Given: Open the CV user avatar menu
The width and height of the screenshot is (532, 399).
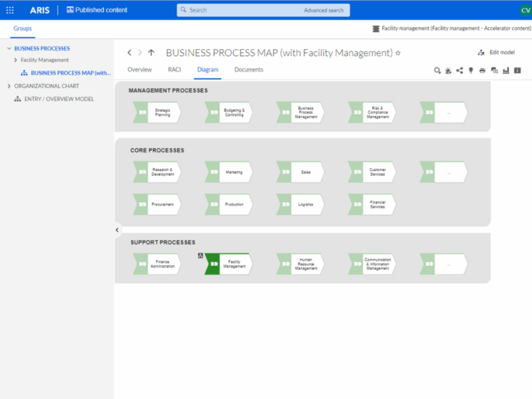Looking at the screenshot, I should 525,10.
